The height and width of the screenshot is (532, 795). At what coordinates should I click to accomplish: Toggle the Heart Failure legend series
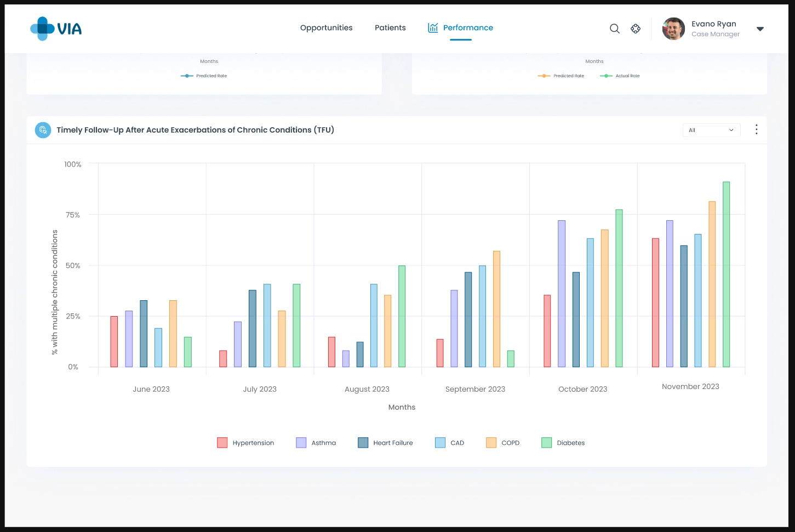385,443
